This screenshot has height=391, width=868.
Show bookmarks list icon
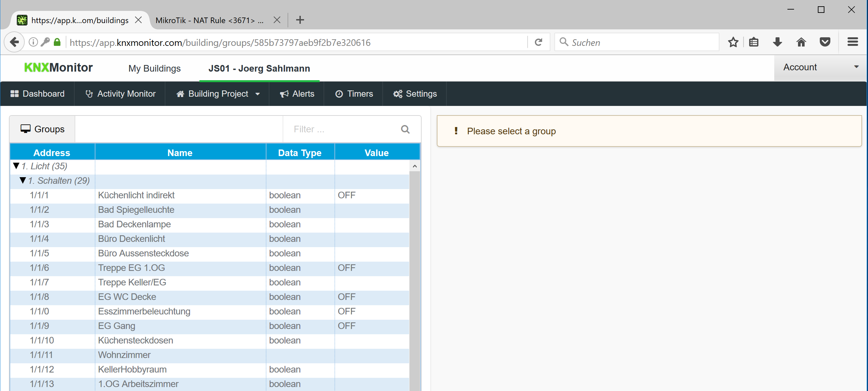(753, 43)
